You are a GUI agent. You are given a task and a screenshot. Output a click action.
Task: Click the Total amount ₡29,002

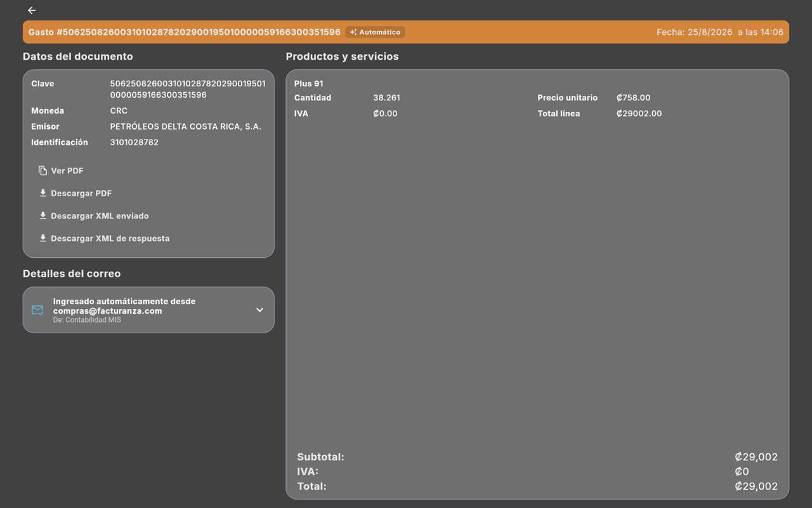coord(756,486)
